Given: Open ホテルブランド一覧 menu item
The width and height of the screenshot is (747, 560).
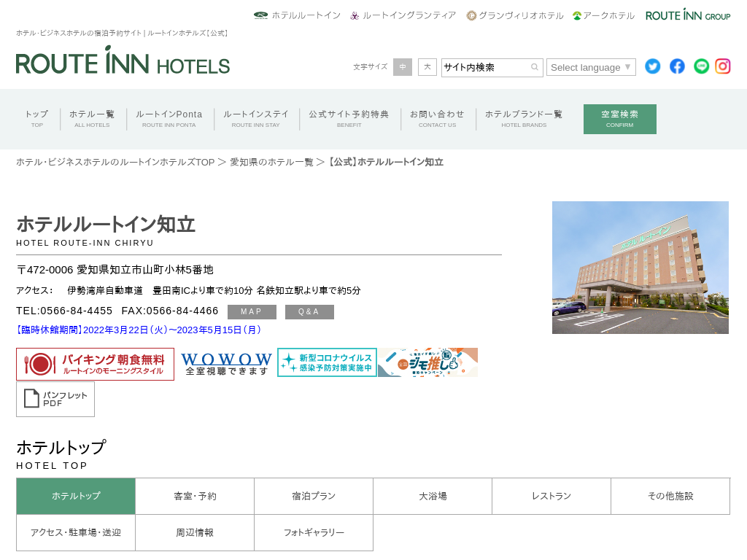Looking at the screenshot, I should click(524, 119).
